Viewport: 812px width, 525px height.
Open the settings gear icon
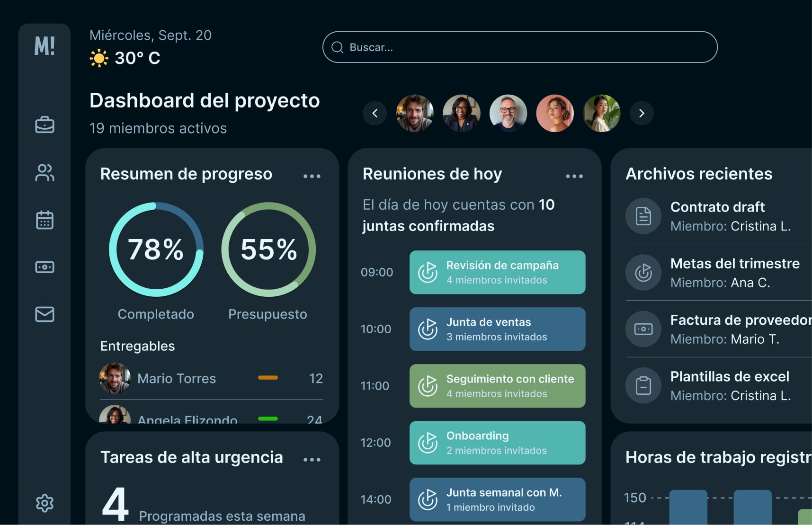coord(45,503)
